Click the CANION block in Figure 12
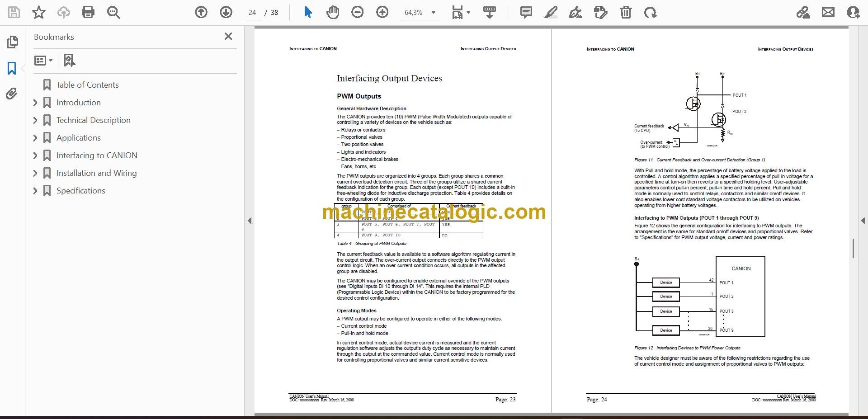Screen dimensions: 868x419 [741, 297]
